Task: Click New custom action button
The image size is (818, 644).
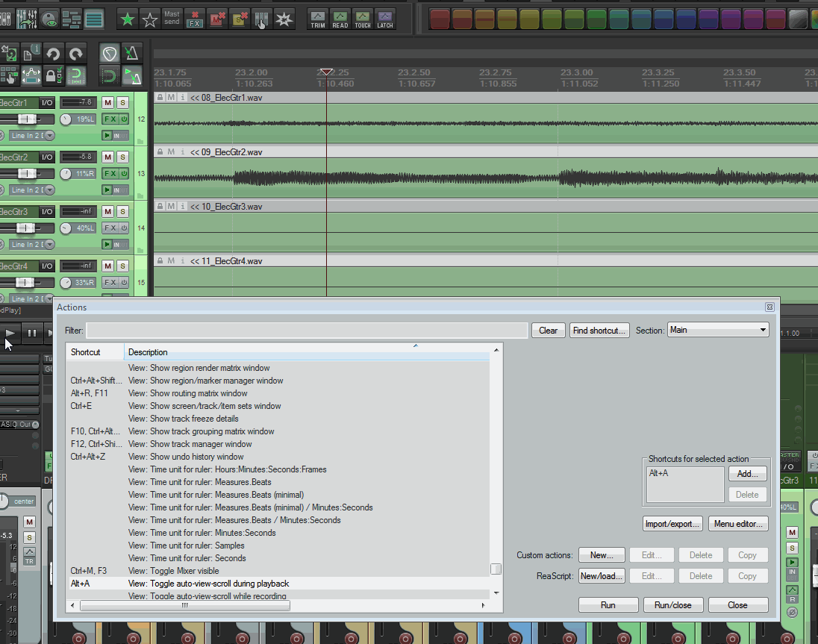Action: point(601,555)
